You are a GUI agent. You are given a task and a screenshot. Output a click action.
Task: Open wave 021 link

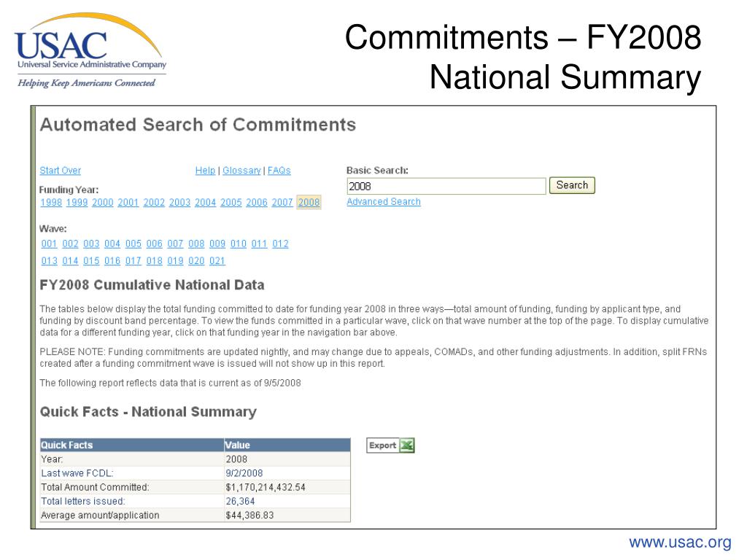217,261
